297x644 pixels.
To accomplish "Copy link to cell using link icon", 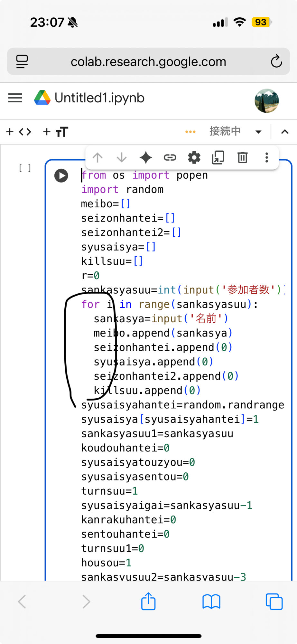I will [x=170, y=158].
